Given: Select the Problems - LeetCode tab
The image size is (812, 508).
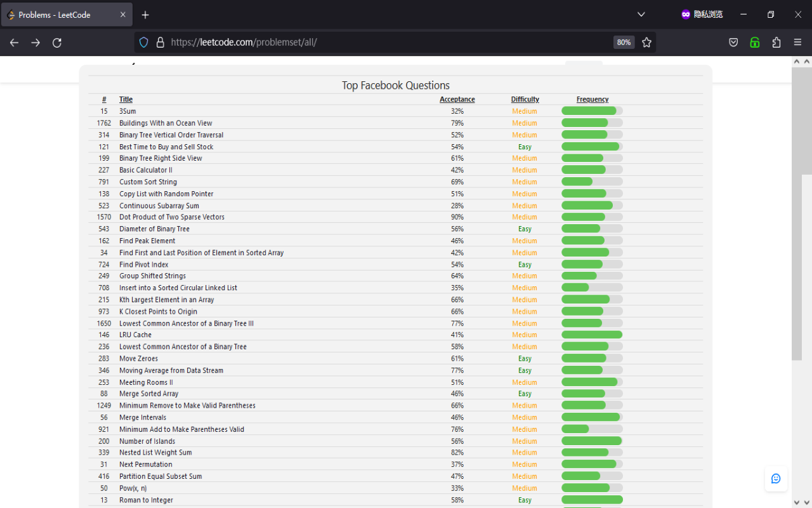Looking at the screenshot, I should pos(67,15).
